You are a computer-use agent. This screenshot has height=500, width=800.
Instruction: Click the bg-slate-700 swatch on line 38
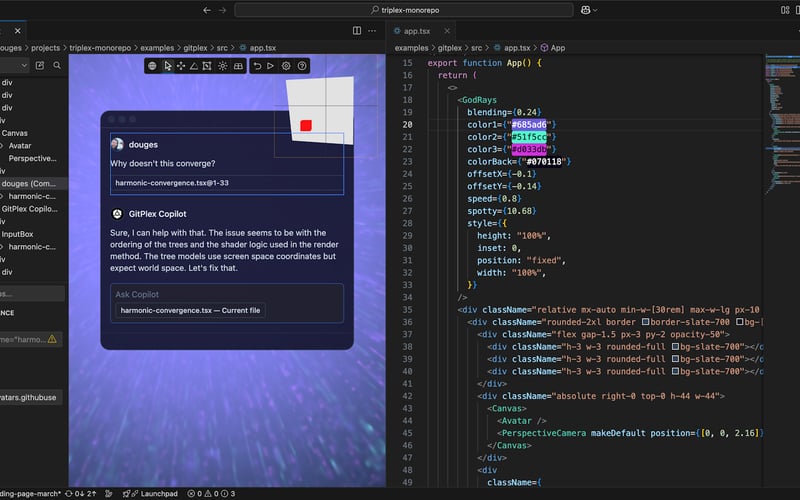coord(675,347)
